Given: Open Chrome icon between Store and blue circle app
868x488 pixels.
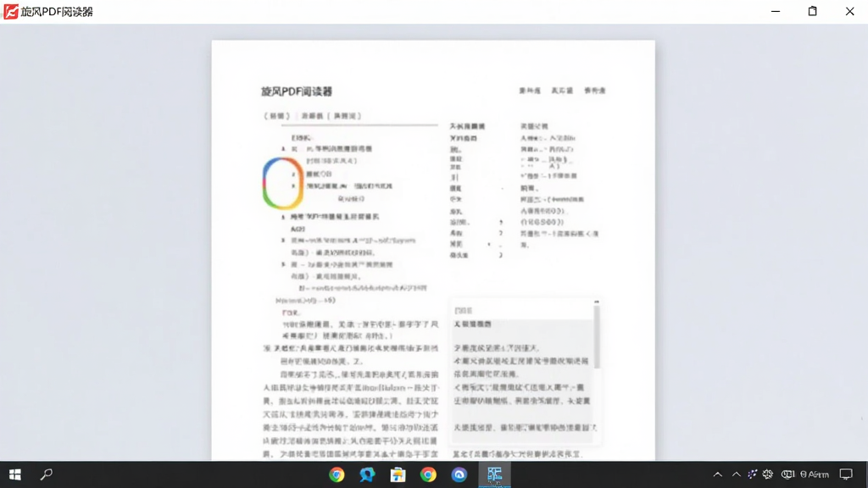Looking at the screenshot, I should [x=428, y=474].
